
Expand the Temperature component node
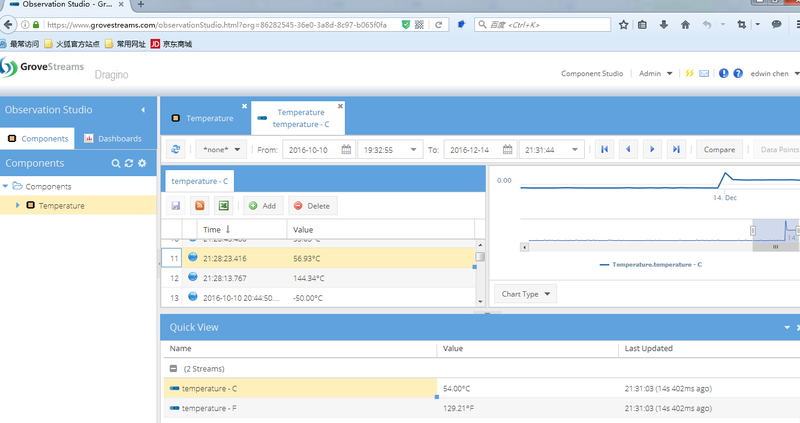click(18, 205)
